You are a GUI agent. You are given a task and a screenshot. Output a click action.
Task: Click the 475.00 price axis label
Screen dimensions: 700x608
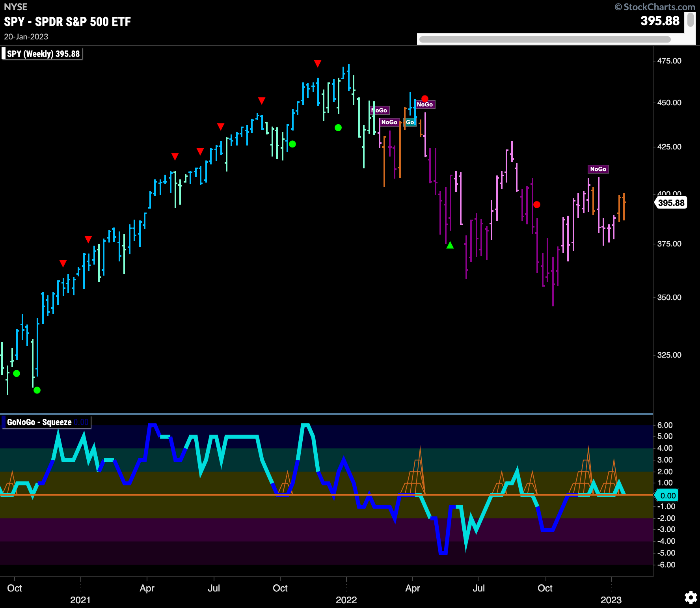pos(669,61)
